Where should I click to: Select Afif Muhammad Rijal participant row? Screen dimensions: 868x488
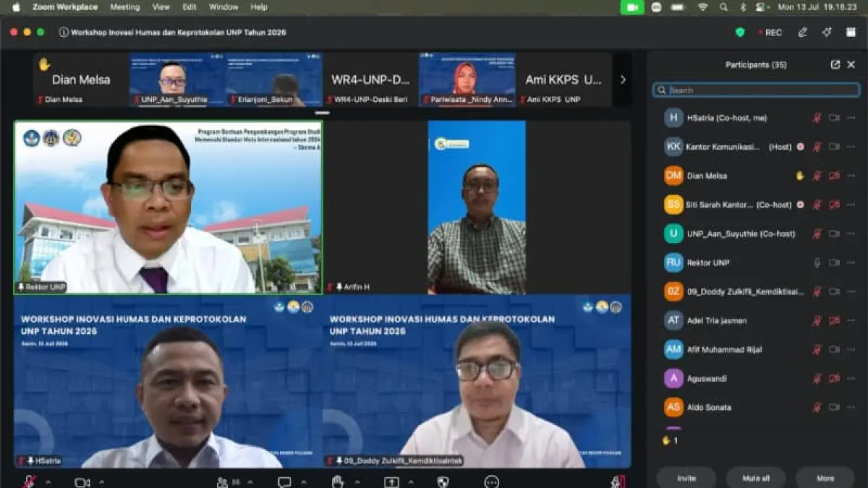point(756,349)
